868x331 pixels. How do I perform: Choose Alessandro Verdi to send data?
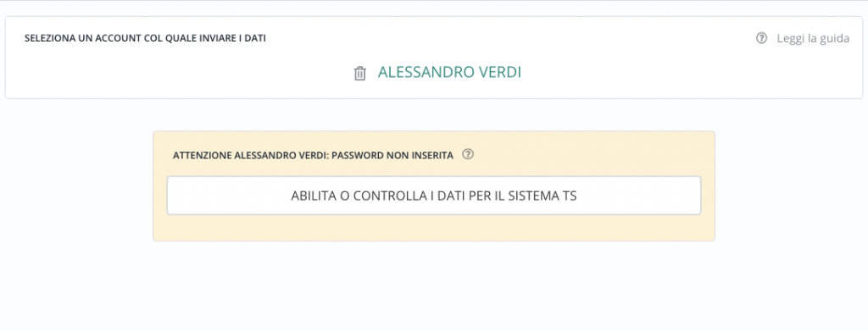point(449,73)
